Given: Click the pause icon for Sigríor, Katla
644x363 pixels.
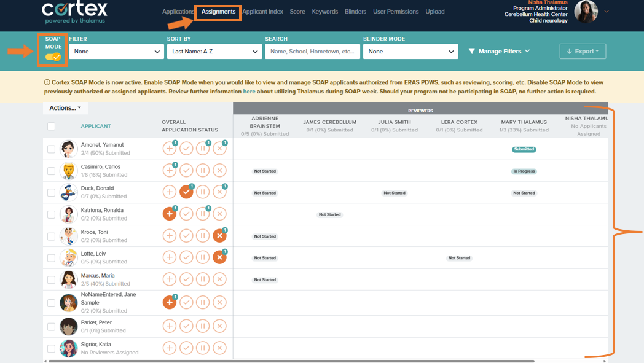Looking at the screenshot, I should 203,348.
